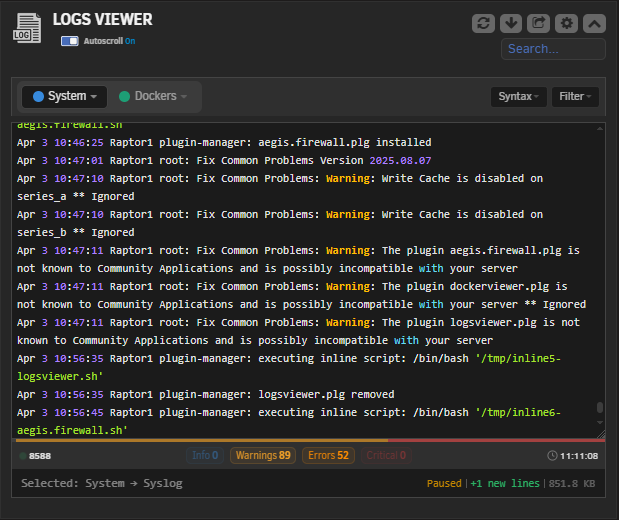Screen dimensions: 619x520
Task: Click the '/tmp/inline5-' script path
Action: tap(518, 359)
